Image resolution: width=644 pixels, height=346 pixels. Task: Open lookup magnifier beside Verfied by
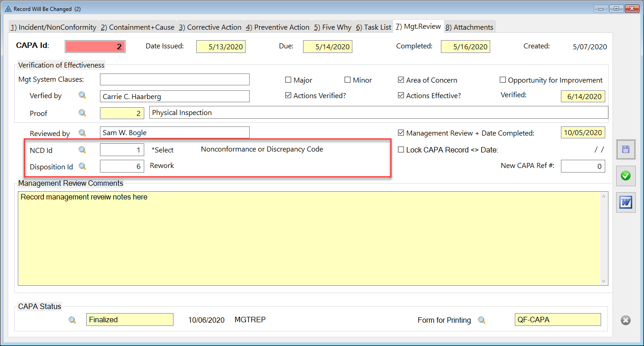coord(82,95)
